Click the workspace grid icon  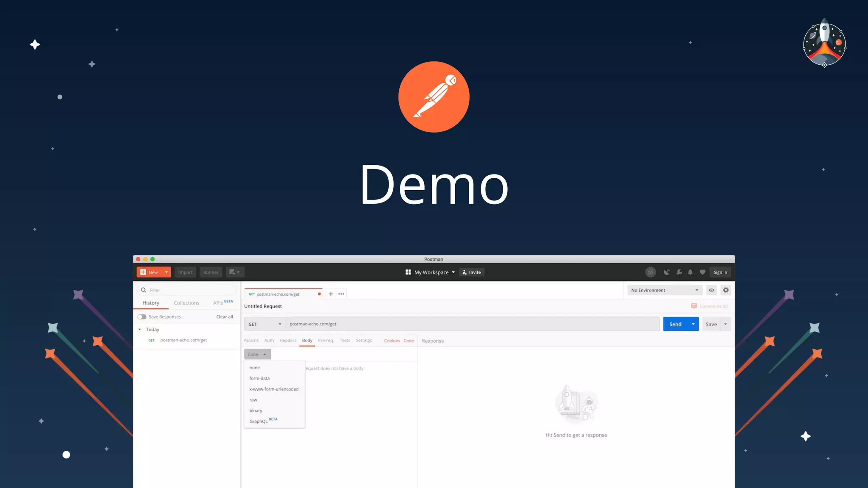[x=408, y=272]
